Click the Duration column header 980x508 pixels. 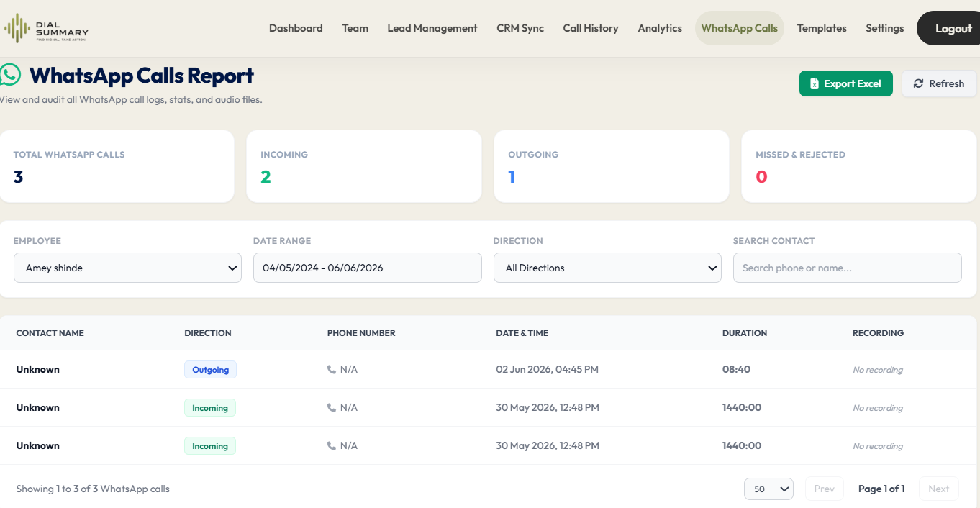(745, 333)
